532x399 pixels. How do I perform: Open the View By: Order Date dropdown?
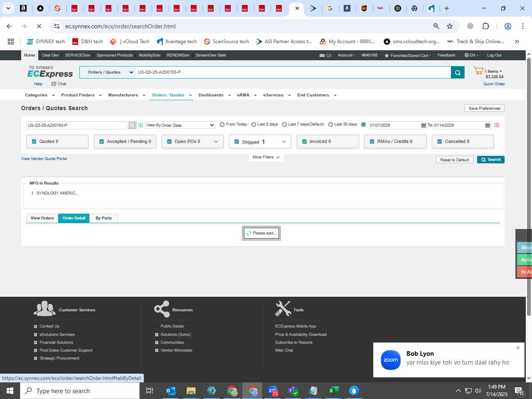(180, 125)
